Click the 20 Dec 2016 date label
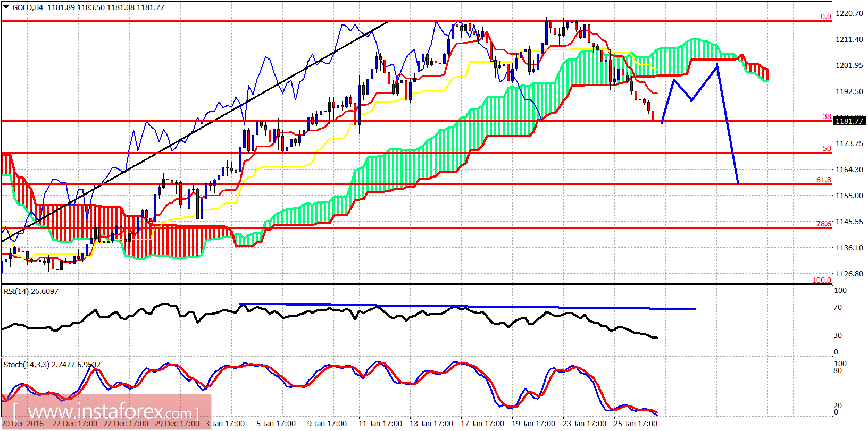Screen dimensions: 868x431 click(x=22, y=424)
